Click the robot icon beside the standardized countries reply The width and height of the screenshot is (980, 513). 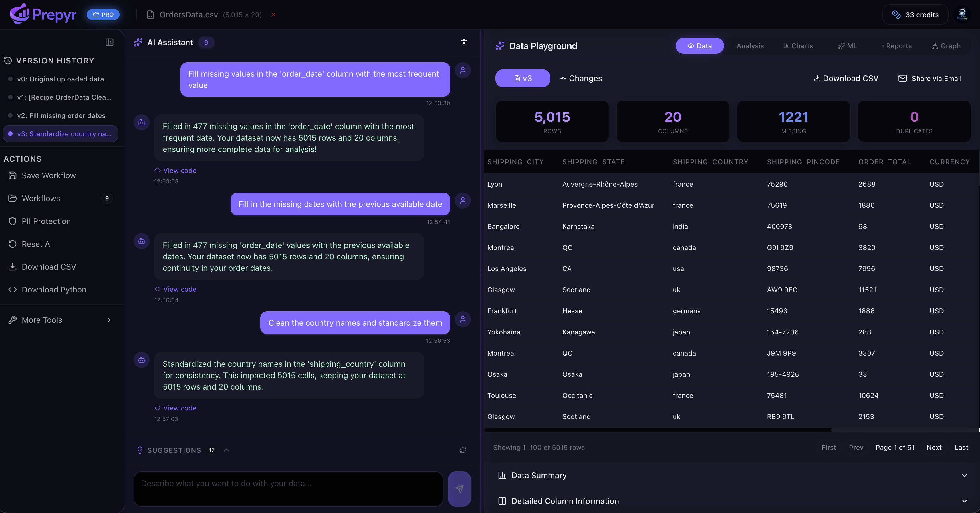142,360
